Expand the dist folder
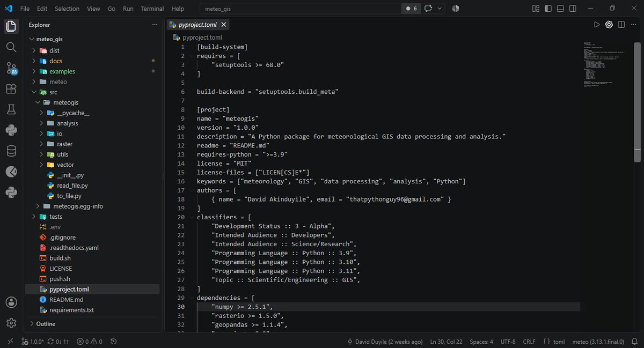 coord(34,50)
